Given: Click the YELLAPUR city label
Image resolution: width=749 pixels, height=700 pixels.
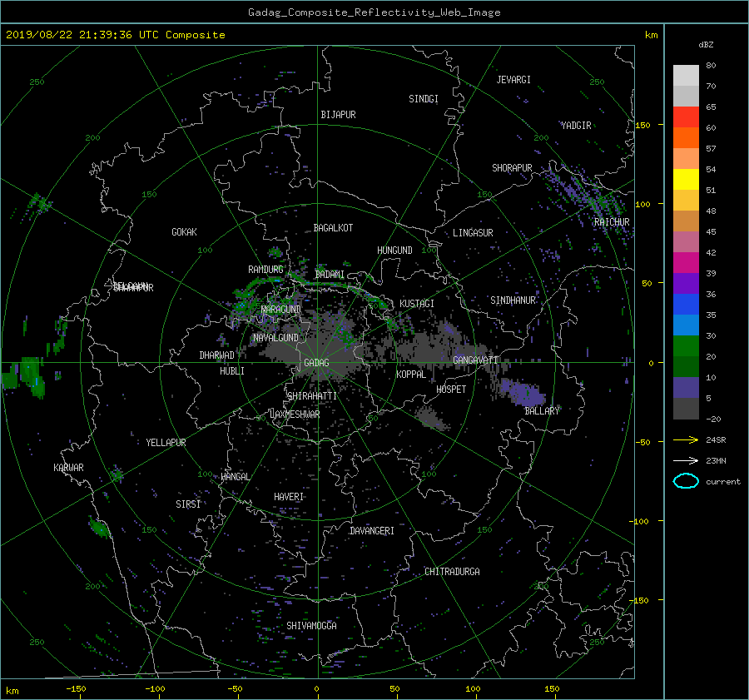Looking at the screenshot, I should click(166, 443).
